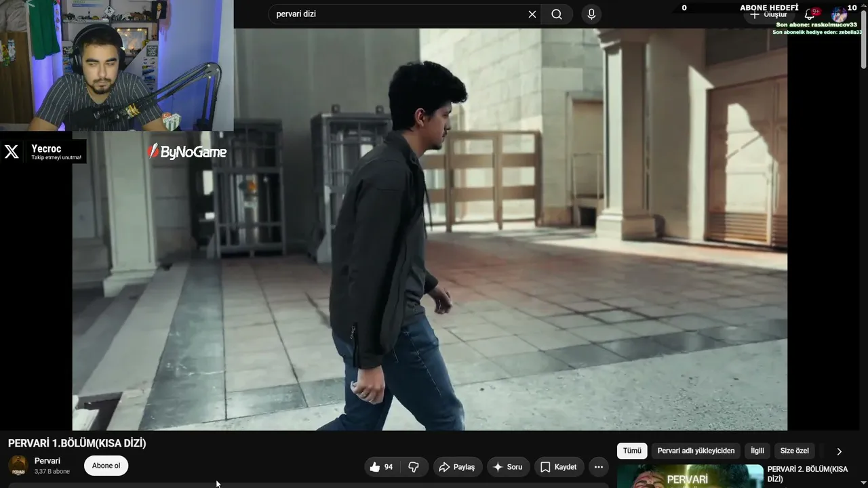Screen dimensions: 868x488
Task: Select the Size özel filter chip
Action: coord(795,451)
